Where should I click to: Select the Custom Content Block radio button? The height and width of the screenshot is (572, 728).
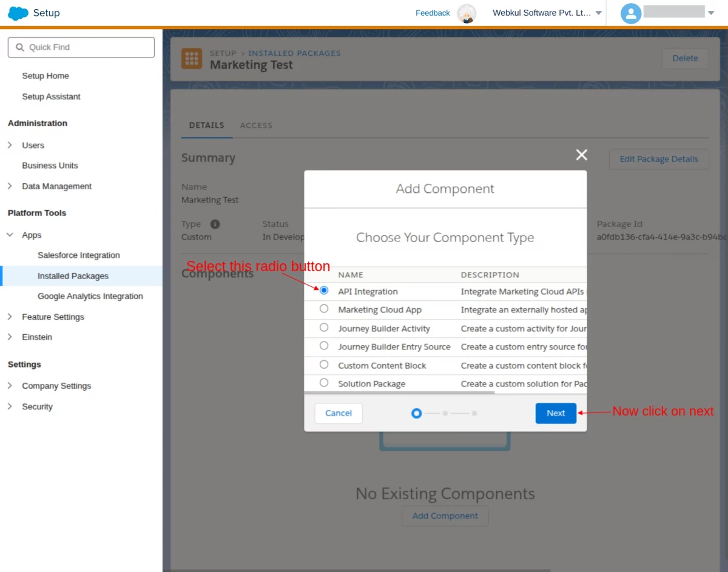pyautogui.click(x=324, y=365)
